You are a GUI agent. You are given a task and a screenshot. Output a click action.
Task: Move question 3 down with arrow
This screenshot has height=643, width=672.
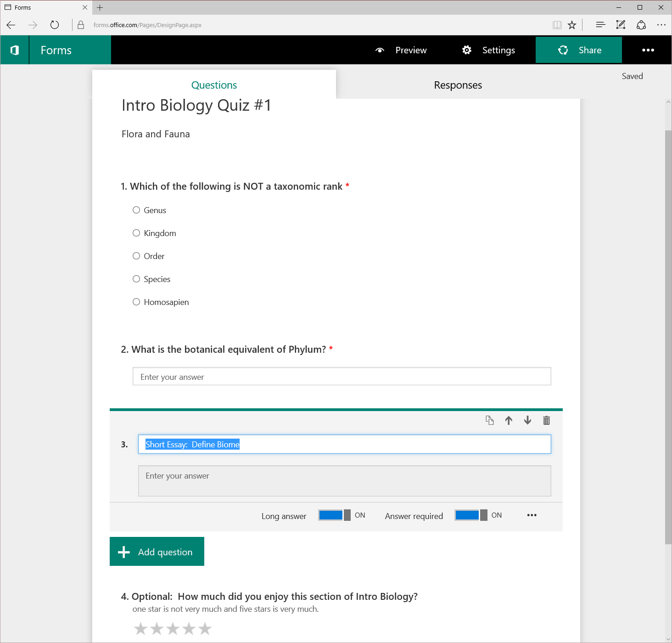pos(527,420)
